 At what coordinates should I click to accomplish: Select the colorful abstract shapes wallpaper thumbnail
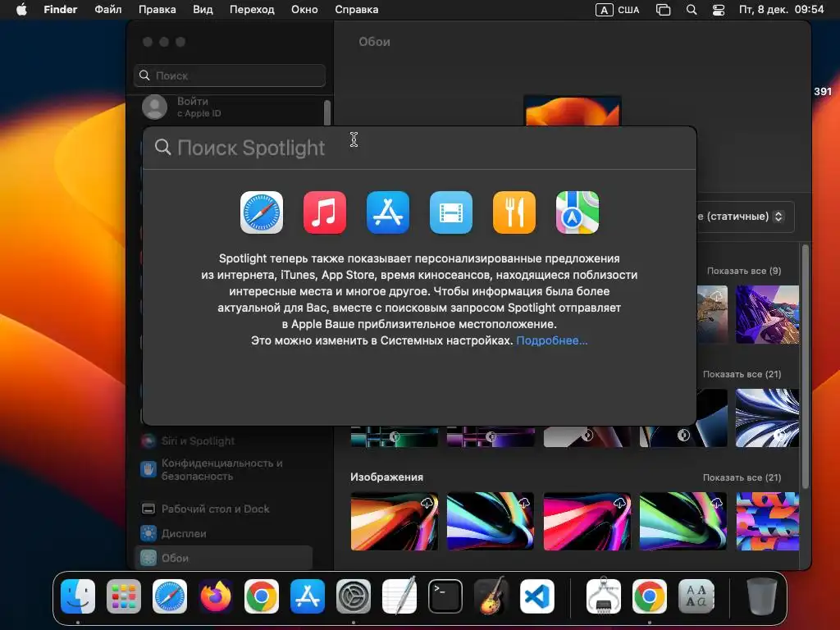click(768, 521)
